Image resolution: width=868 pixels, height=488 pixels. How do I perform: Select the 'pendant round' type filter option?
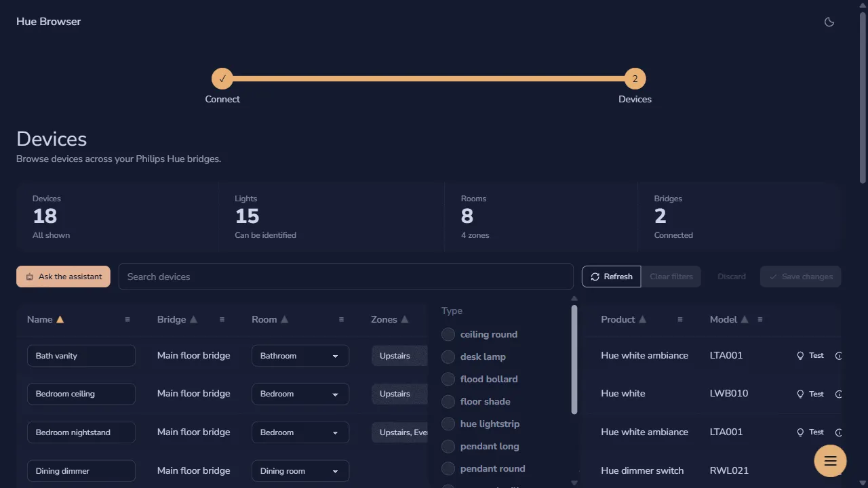pyautogui.click(x=483, y=468)
